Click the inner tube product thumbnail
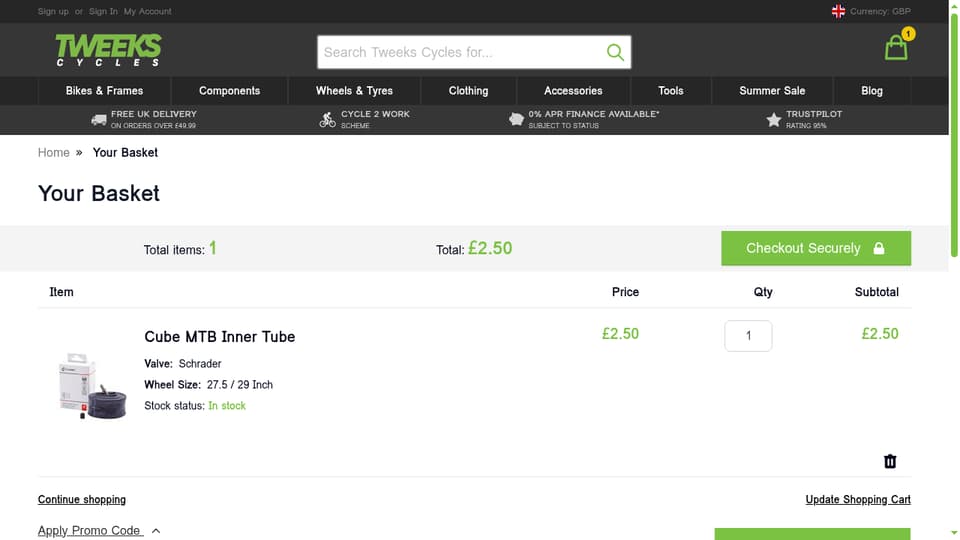 click(91, 386)
